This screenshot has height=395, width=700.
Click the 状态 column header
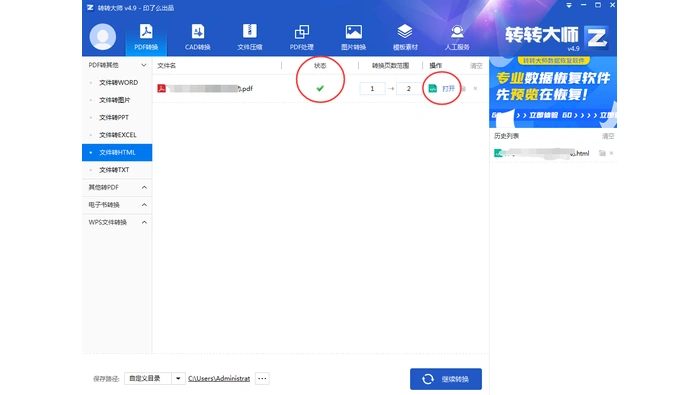(x=320, y=66)
